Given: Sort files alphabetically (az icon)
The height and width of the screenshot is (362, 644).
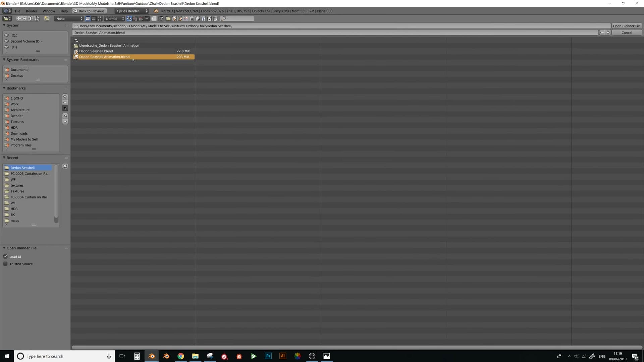Looking at the screenshot, I should [x=129, y=19].
